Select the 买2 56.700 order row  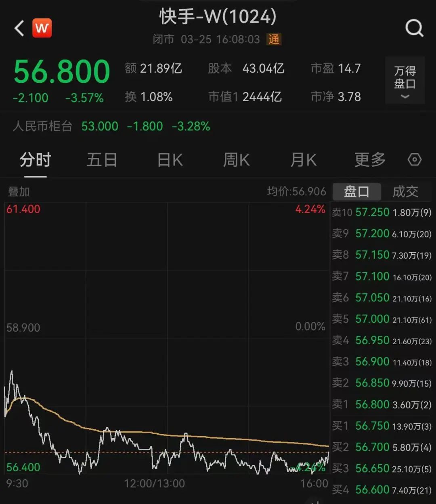point(382,447)
